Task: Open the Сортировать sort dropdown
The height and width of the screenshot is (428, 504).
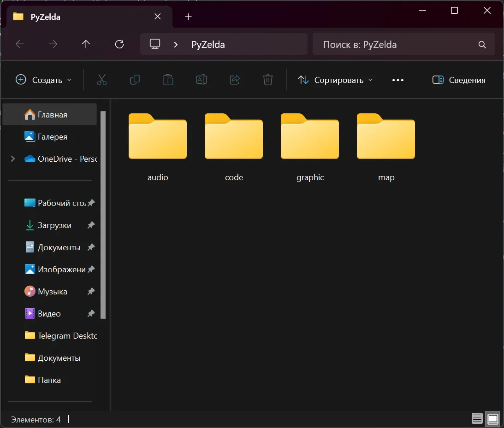Action: pyautogui.click(x=335, y=80)
